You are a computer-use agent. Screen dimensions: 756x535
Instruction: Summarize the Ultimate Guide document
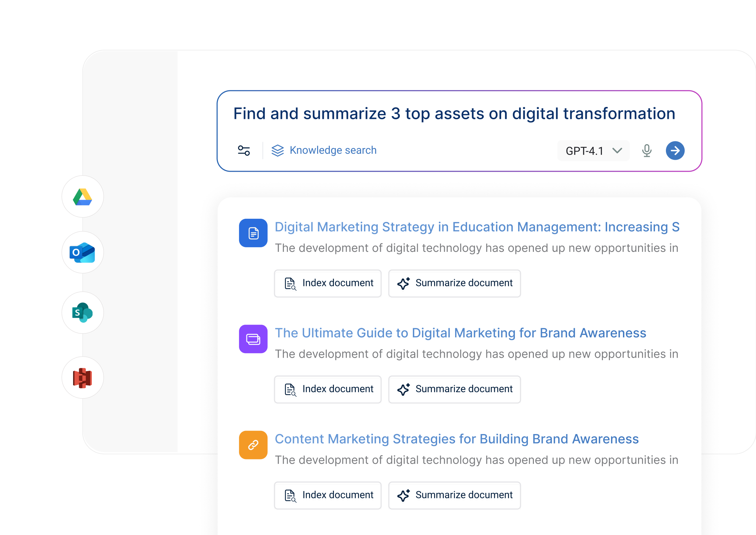[x=454, y=389]
